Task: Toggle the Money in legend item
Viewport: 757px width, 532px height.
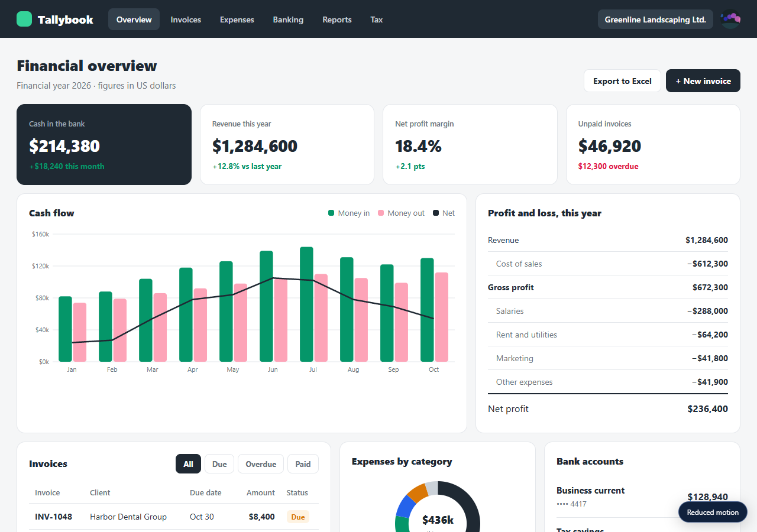Action: tap(349, 213)
